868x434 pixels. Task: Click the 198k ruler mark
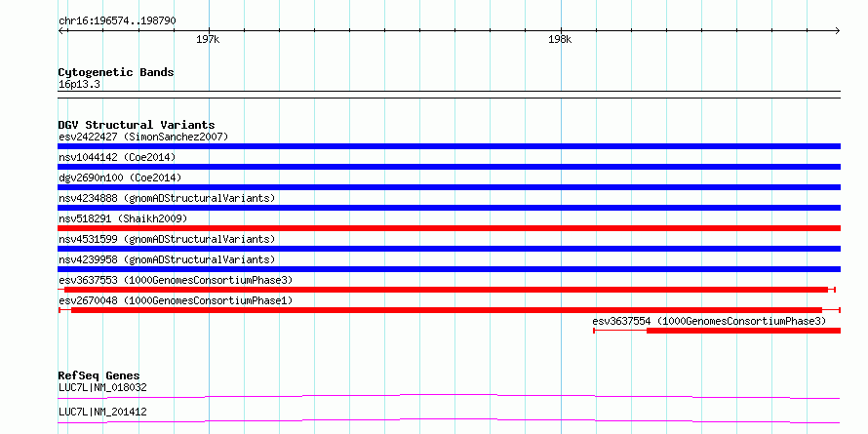[x=560, y=40]
